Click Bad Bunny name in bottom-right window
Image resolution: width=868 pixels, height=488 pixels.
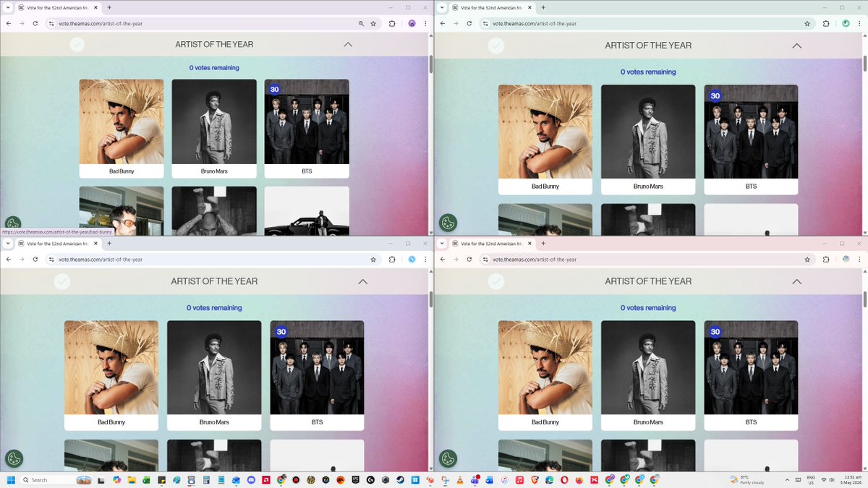point(545,422)
